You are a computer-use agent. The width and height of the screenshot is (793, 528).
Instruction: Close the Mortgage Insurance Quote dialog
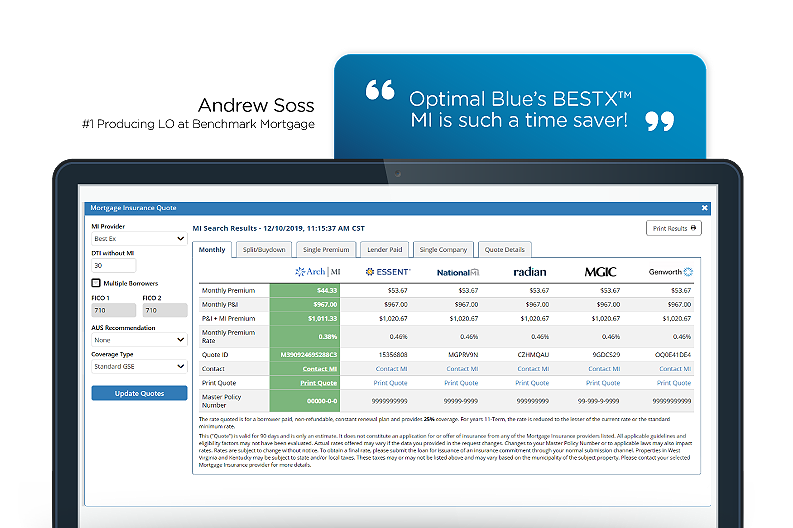(704, 208)
